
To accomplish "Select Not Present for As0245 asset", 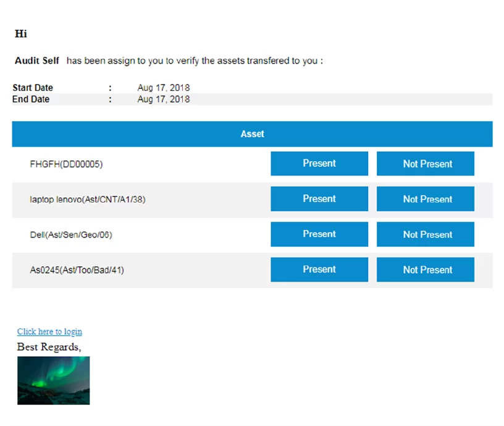I will [426, 270].
